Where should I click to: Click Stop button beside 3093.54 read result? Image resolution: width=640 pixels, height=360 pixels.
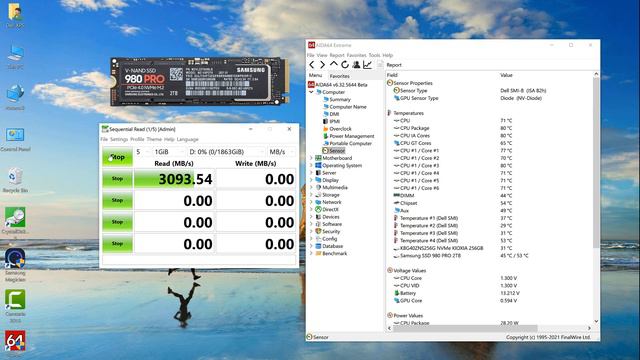pyautogui.click(x=117, y=179)
